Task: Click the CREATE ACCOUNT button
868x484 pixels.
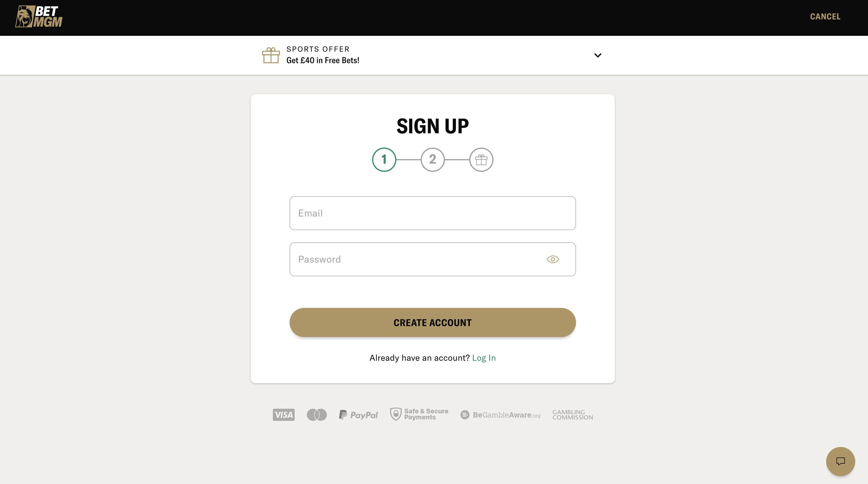Action: [432, 322]
